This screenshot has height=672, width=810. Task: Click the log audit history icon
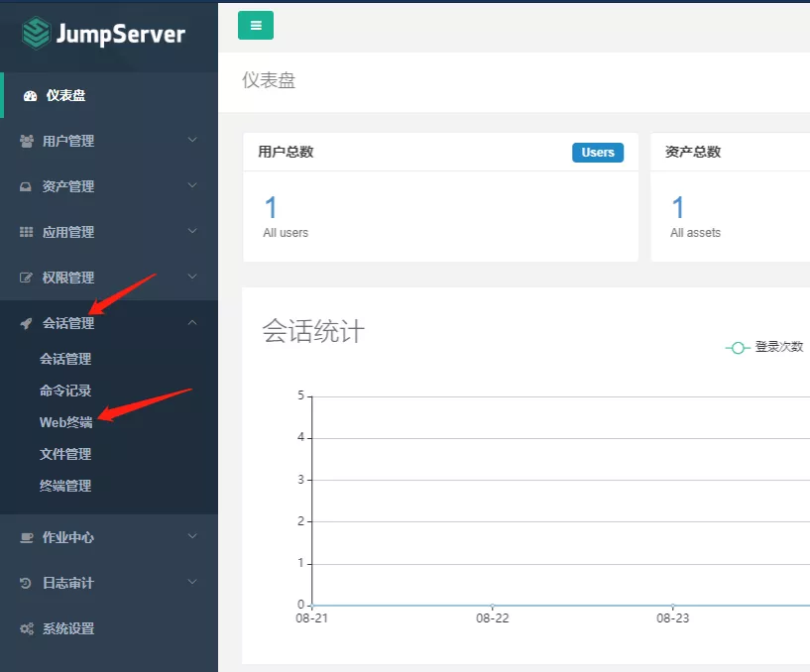(27, 584)
